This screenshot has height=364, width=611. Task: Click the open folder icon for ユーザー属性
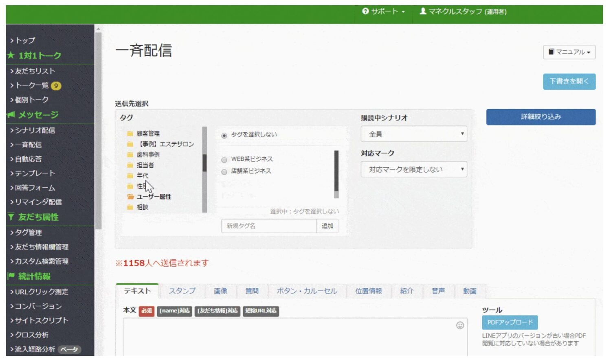(x=130, y=197)
